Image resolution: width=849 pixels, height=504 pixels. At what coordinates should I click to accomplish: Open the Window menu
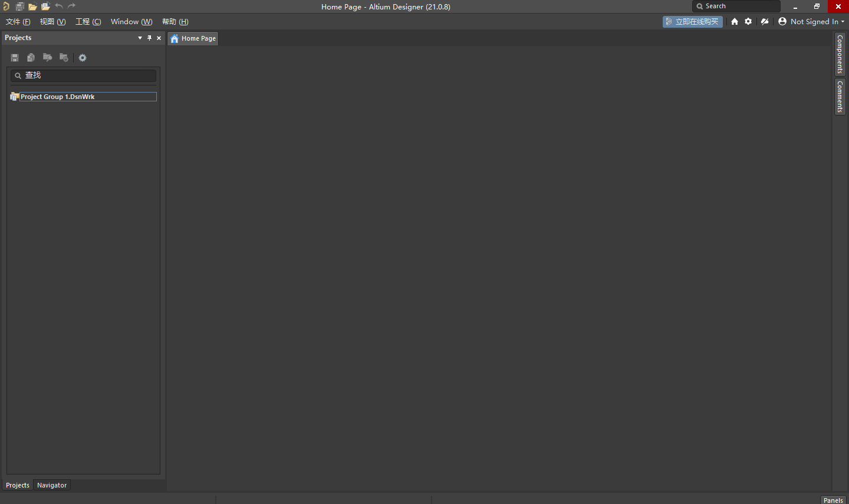[x=131, y=21]
